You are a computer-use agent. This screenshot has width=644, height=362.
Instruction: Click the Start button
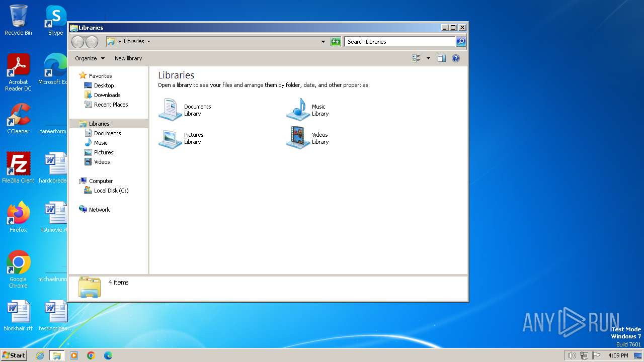coord(14,355)
